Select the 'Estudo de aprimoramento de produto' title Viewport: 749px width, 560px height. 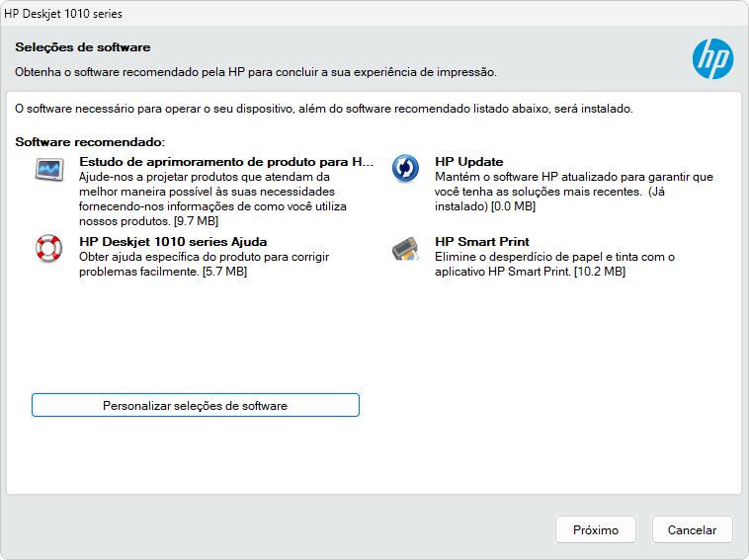pos(226,162)
